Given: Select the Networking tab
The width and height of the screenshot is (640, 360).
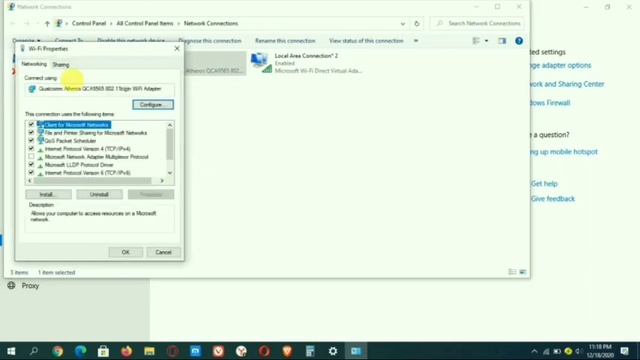Looking at the screenshot, I should tap(34, 64).
